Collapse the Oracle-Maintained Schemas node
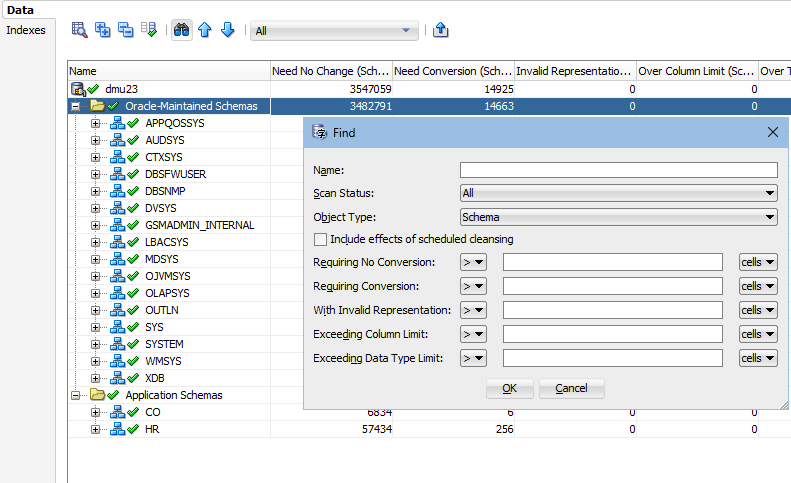The width and height of the screenshot is (791, 483). (75, 106)
